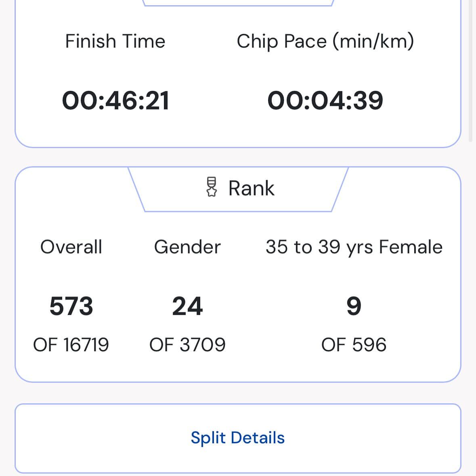
Task: Click the Finish Time label
Action: [x=115, y=41]
